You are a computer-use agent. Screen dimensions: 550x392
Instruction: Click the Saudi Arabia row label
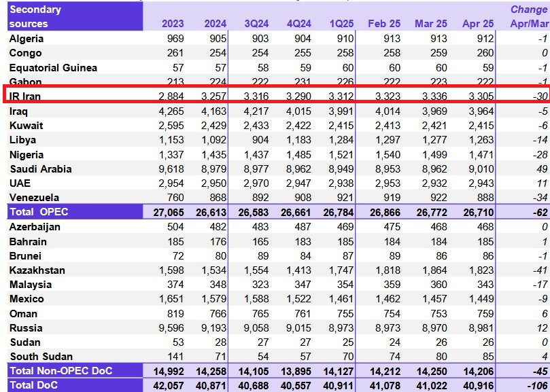(40, 169)
